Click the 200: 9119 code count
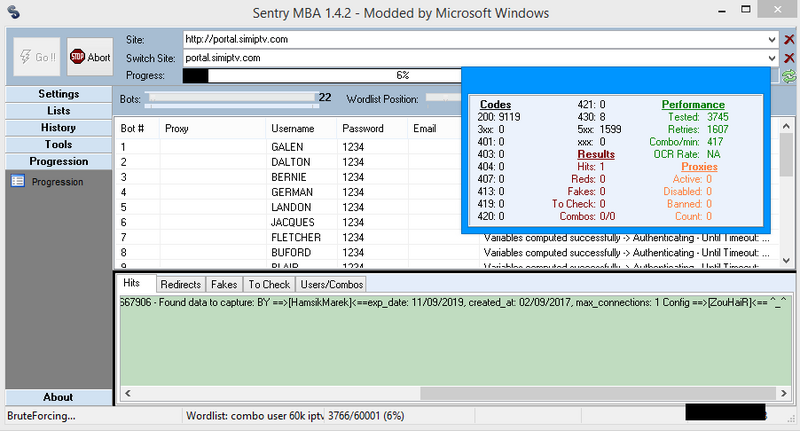 coord(499,117)
